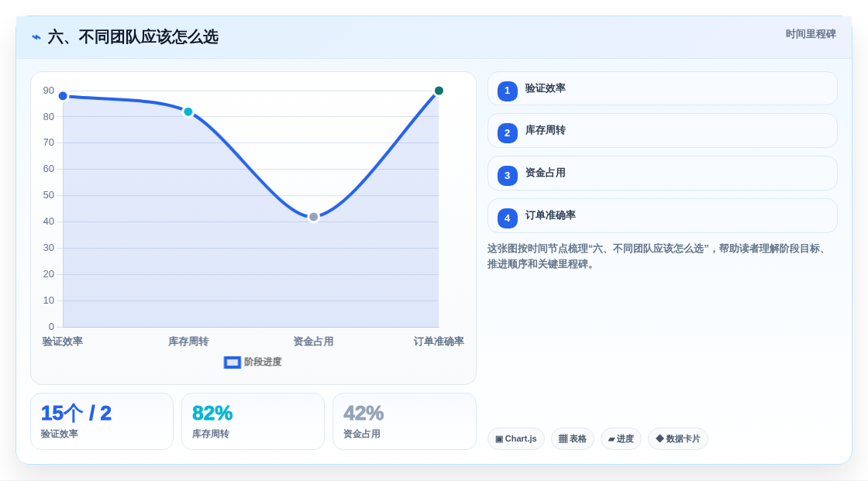This screenshot has width=868, height=481.
Task: Click the y-axis value 50
Action: coord(49,195)
